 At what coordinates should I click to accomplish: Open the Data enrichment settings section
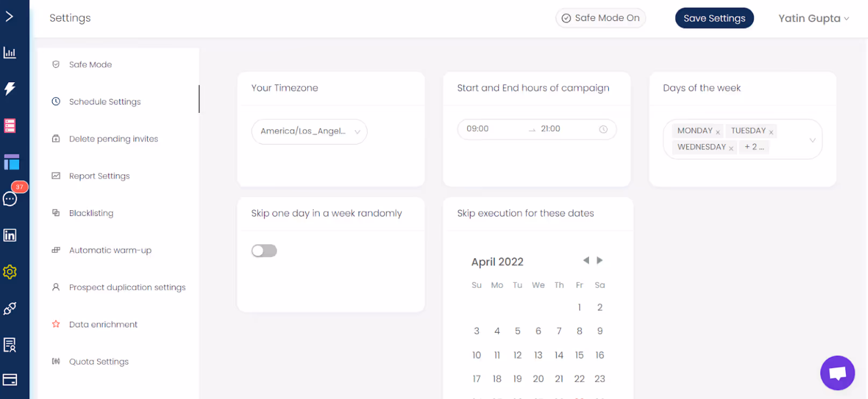pyautogui.click(x=103, y=324)
